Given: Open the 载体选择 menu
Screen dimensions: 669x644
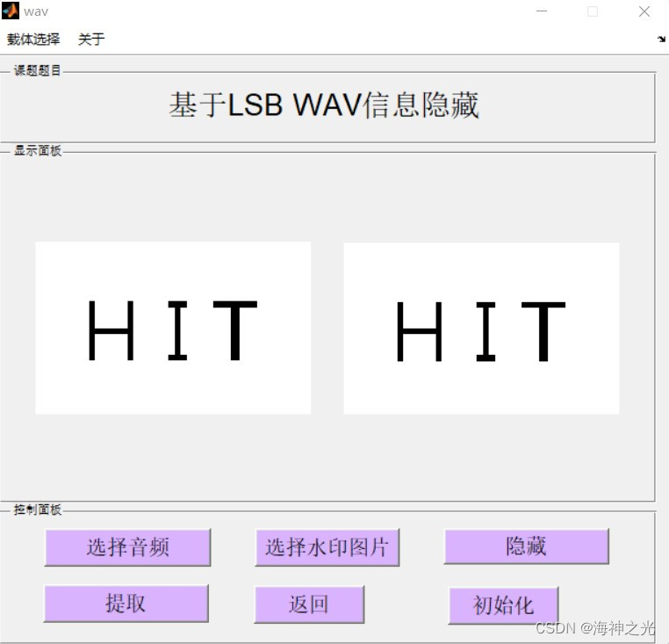Looking at the screenshot, I should pos(33,40).
